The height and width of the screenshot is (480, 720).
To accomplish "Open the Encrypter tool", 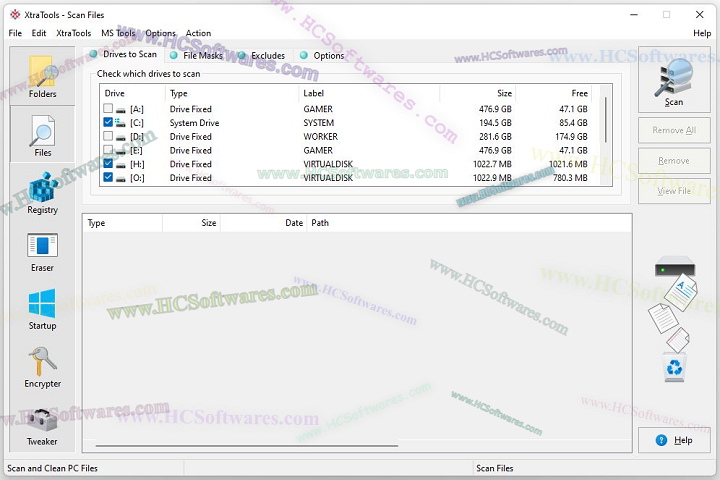I will pyautogui.click(x=42, y=367).
